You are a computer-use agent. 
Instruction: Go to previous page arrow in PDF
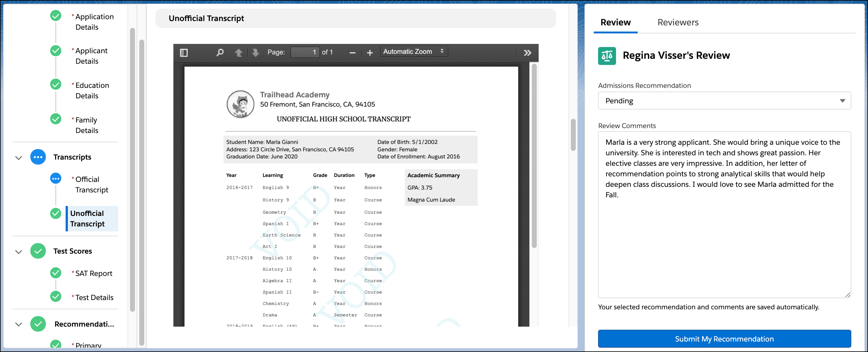tap(239, 53)
